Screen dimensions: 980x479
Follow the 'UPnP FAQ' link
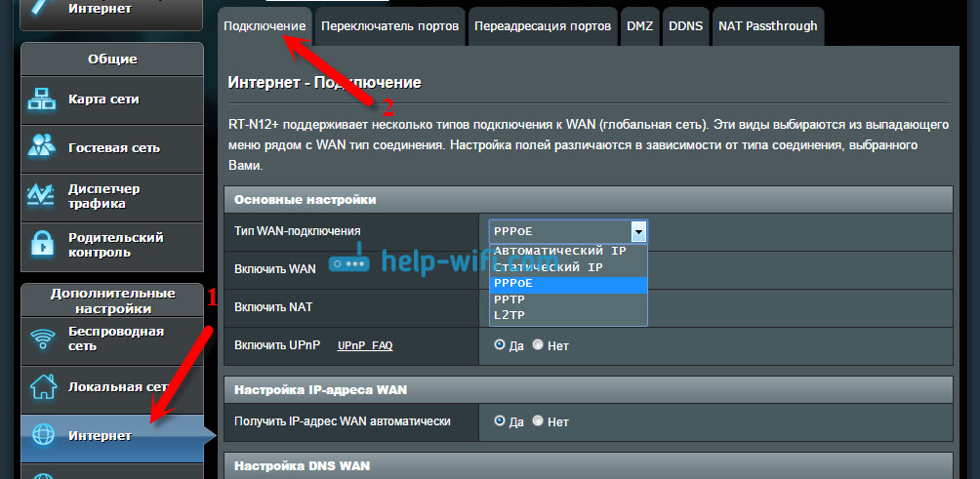[365, 345]
